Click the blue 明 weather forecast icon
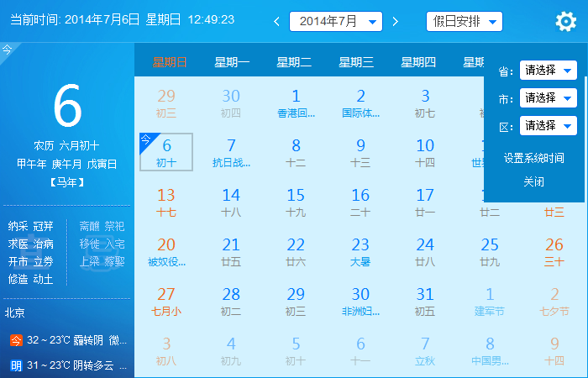 pyautogui.click(x=16, y=365)
